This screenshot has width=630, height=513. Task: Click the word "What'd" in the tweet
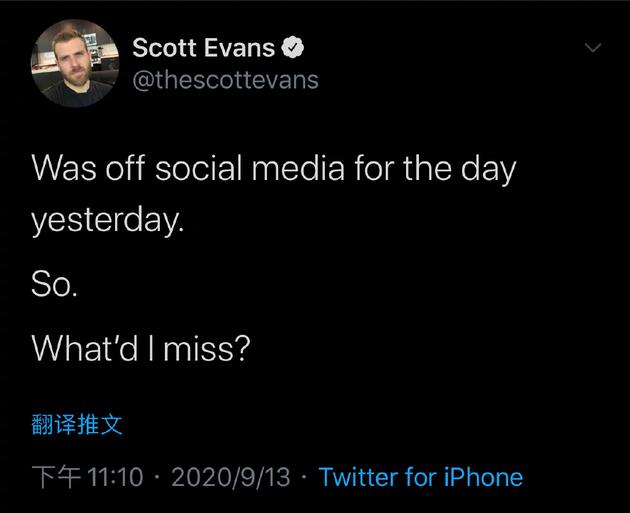(x=83, y=347)
